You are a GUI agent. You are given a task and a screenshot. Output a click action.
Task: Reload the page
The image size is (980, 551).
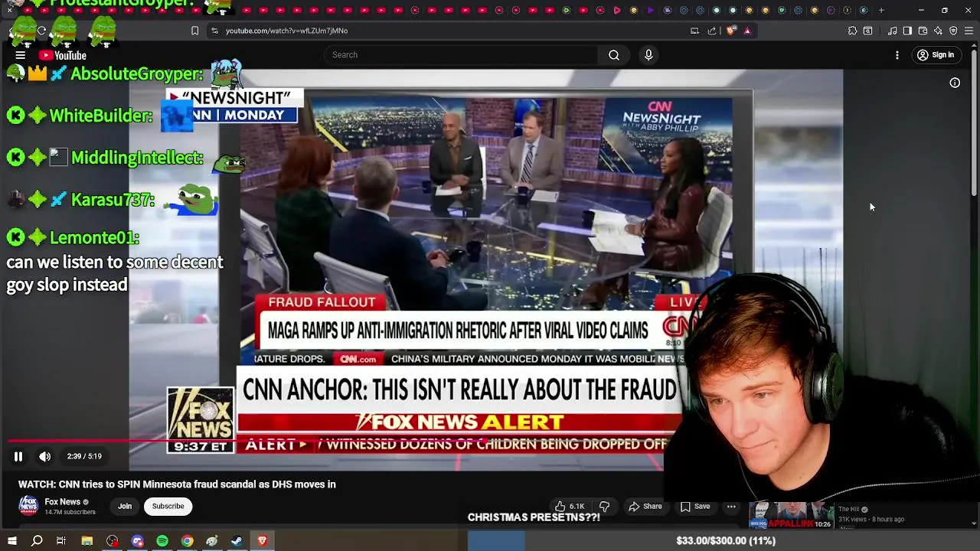click(41, 31)
